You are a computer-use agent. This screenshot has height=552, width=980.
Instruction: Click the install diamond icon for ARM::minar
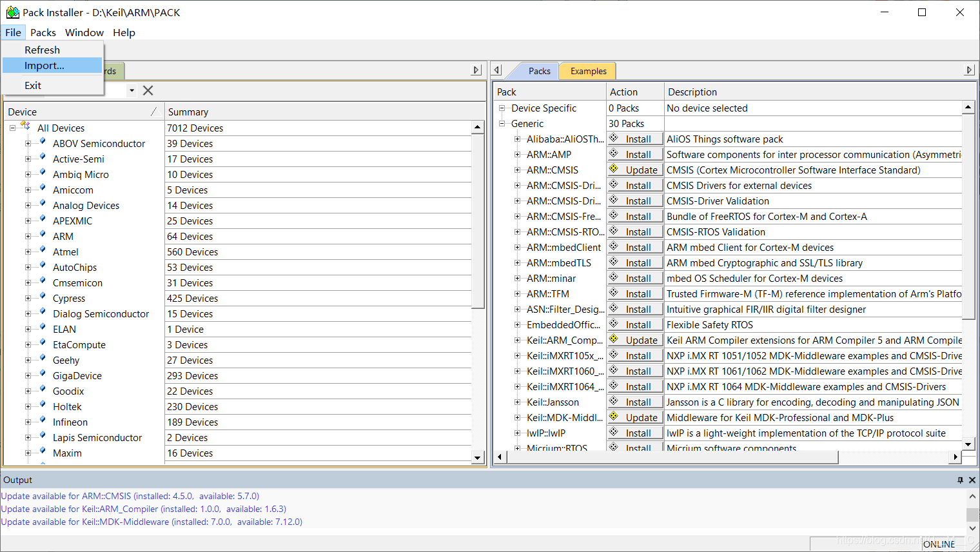pos(614,278)
